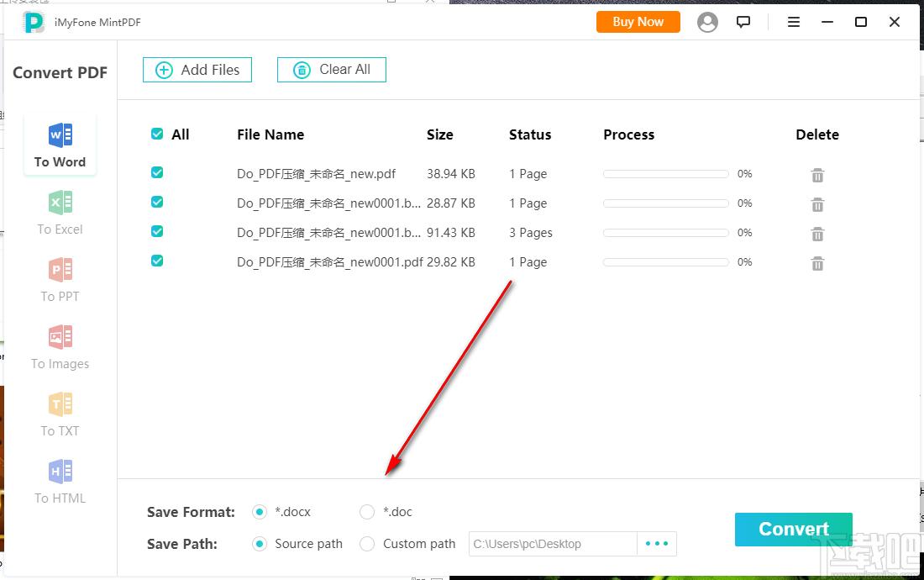924x580 pixels.
Task: Switch to To Images conversion
Action: point(60,348)
